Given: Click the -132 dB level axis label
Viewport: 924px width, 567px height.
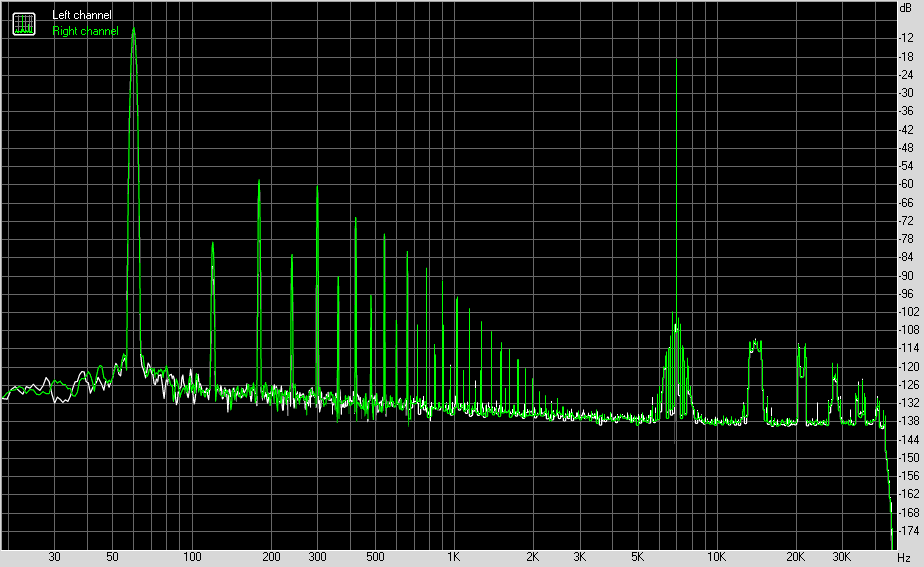Looking at the screenshot, I should click(909, 403).
